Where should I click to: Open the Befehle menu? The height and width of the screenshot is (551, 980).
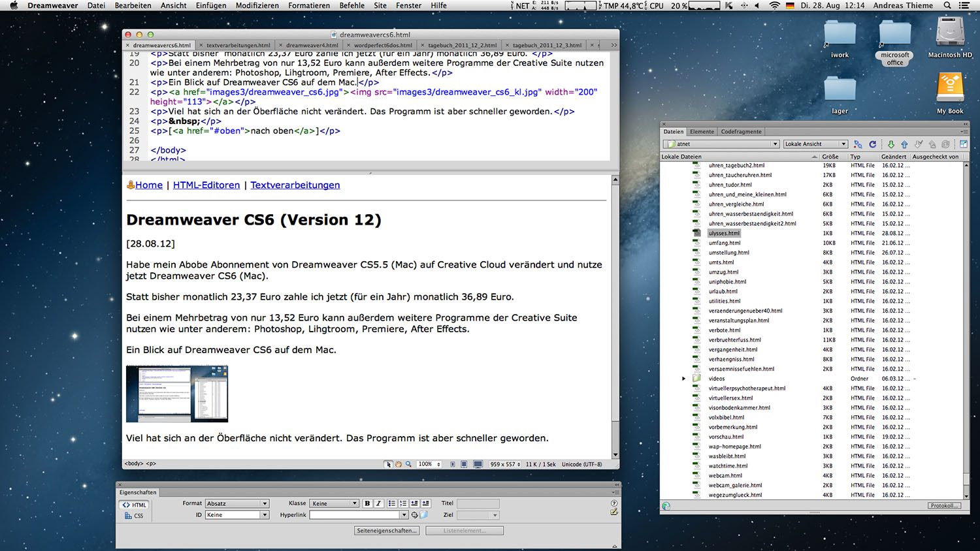[x=351, y=5]
